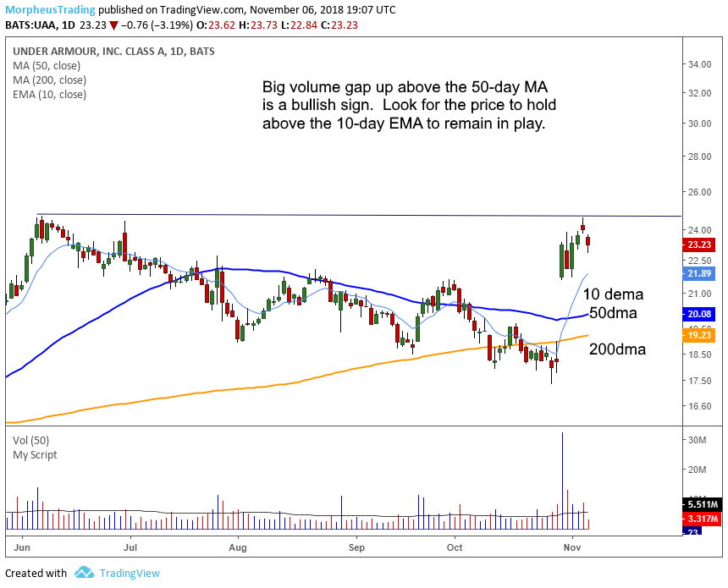Click the big volume gap up annotation text
This screenshot has height=588, width=728.
point(409,106)
